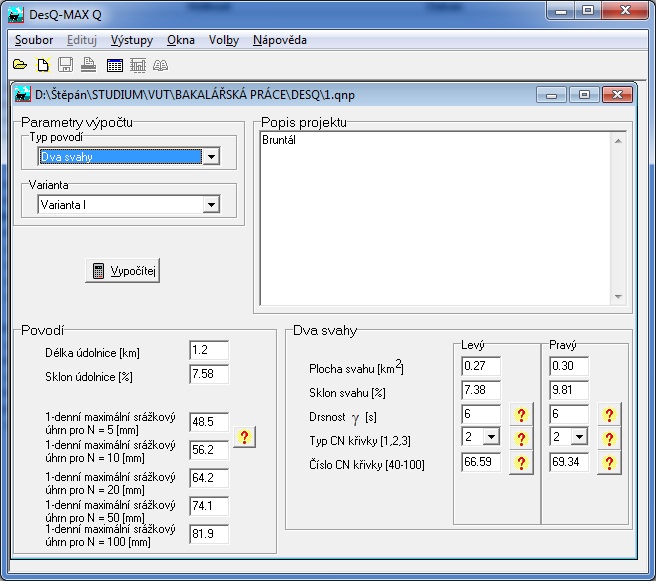Click the N = 10 rainfall field
Viewport: 656px width, 581px height.
coord(209,450)
